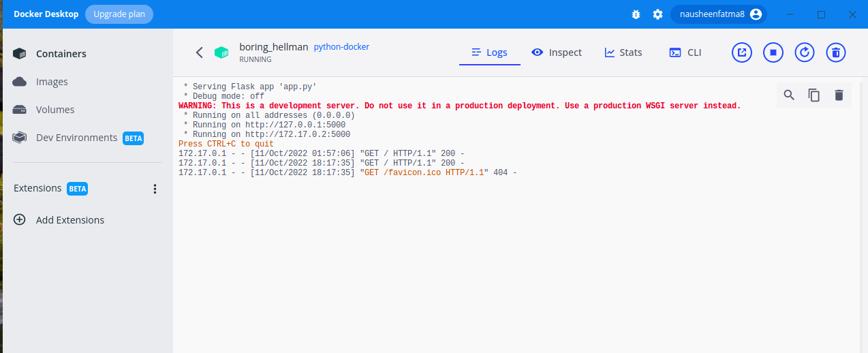Click the BETA badge next to Dev Environments
This screenshot has width=868, height=353.
tap(134, 138)
